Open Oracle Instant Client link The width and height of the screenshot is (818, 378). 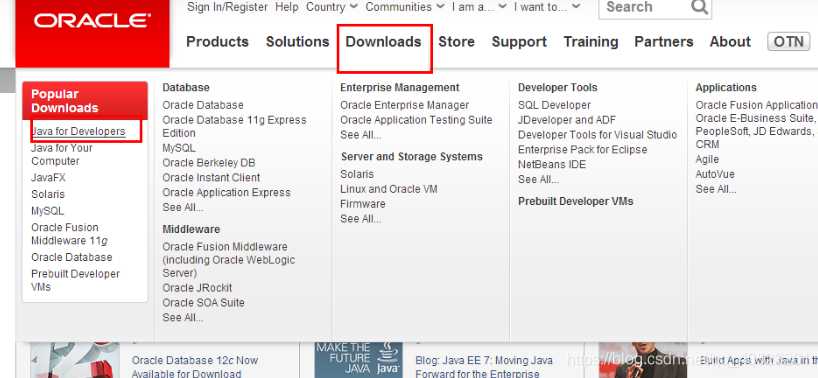[211, 177]
